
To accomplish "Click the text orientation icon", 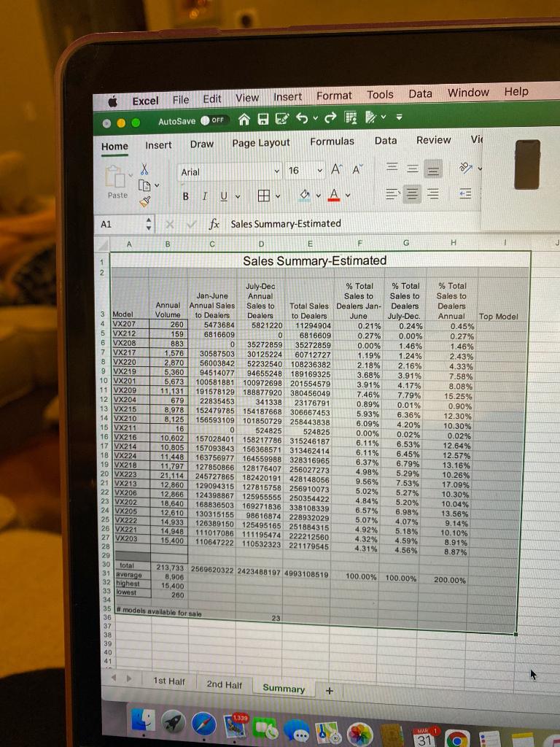I will tap(465, 168).
